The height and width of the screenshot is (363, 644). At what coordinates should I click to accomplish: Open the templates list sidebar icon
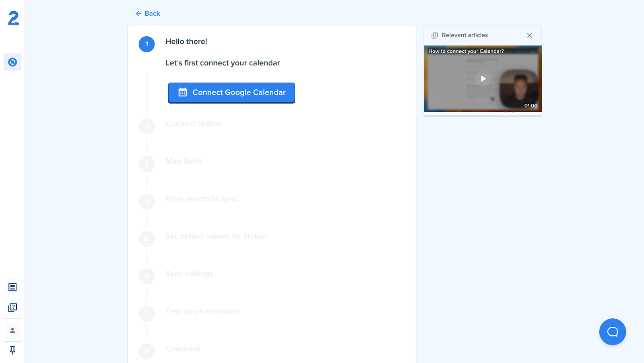12,287
